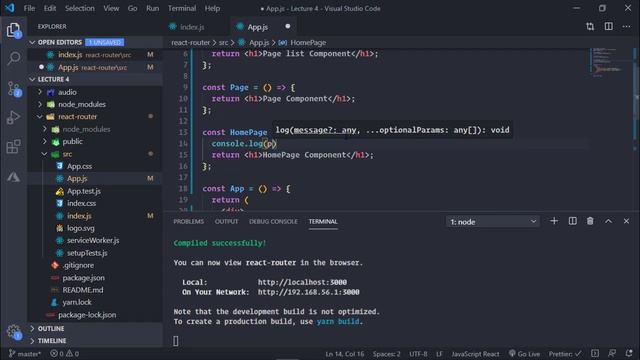Open the Search view in activity bar
The width and height of the screenshot is (640, 360).
pyautogui.click(x=13, y=58)
